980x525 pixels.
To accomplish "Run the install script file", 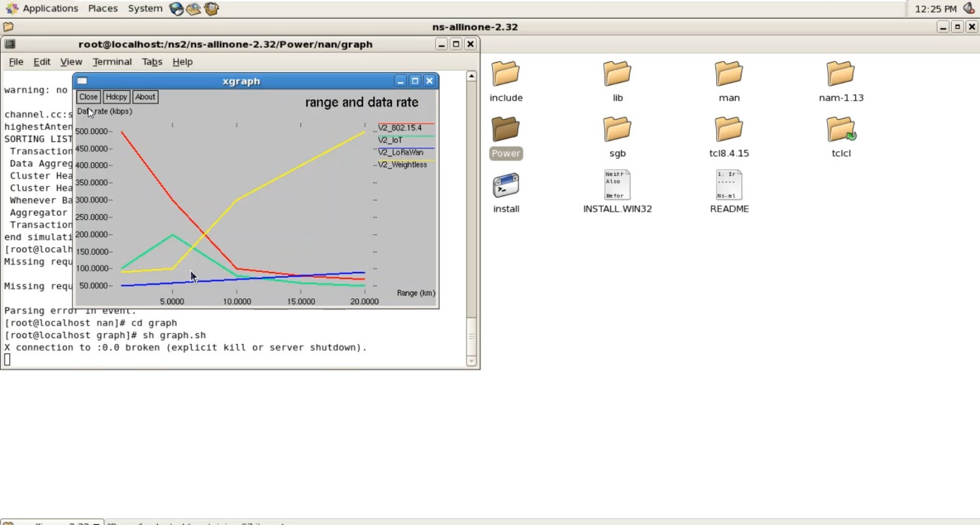I will pyautogui.click(x=506, y=186).
